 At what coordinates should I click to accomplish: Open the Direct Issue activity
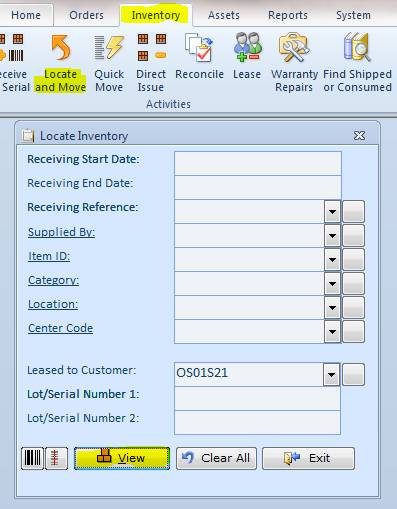pyautogui.click(x=151, y=63)
